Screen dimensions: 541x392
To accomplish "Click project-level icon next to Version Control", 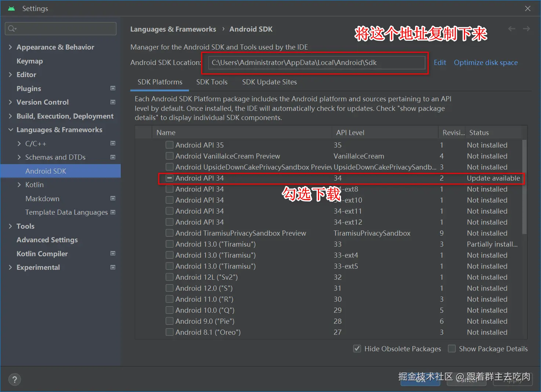I will tap(113, 102).
